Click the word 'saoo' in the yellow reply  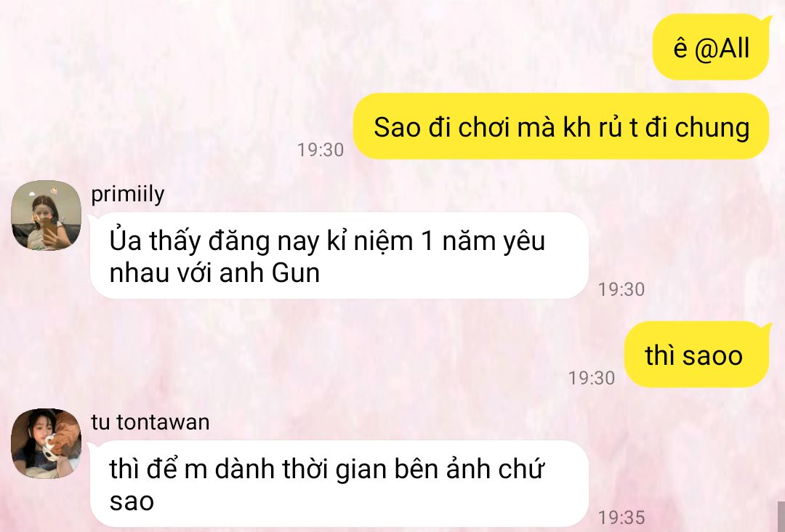pos(712,356)
